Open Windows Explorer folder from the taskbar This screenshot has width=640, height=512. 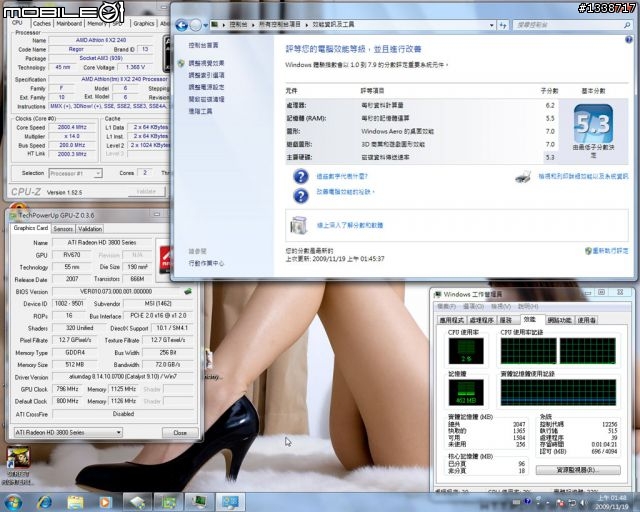[x=75, y=502]
